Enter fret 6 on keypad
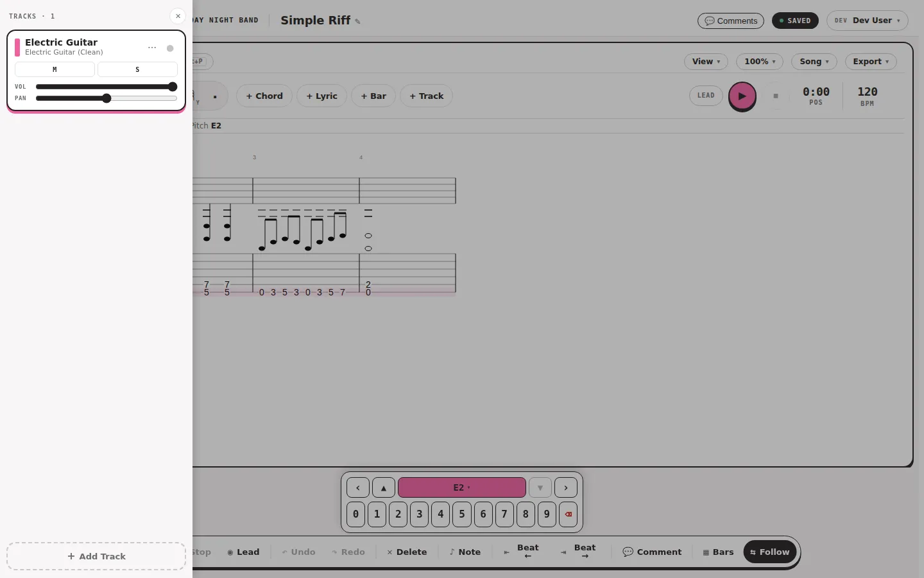This screenshot has width=924, height=578. pyautogui.click(x=483, y=514)
